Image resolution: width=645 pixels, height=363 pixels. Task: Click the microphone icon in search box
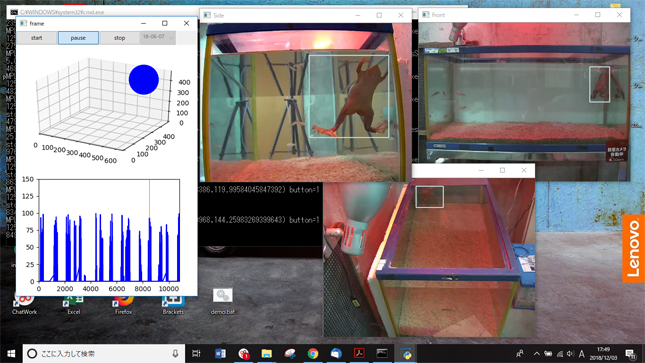(x=175, y=354)
